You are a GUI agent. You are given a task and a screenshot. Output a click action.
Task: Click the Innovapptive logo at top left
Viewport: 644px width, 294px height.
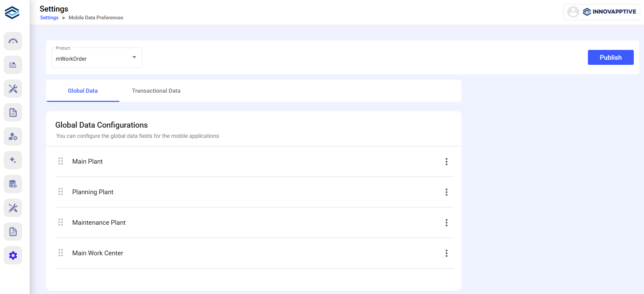point(12,13)
